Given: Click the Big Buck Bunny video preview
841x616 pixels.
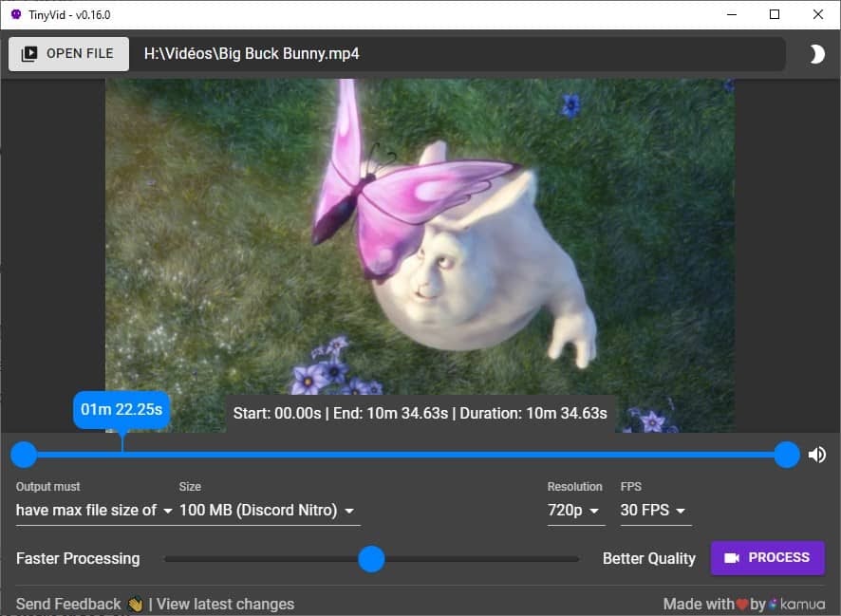Looking at the screenshot, I should pos(420,237).
